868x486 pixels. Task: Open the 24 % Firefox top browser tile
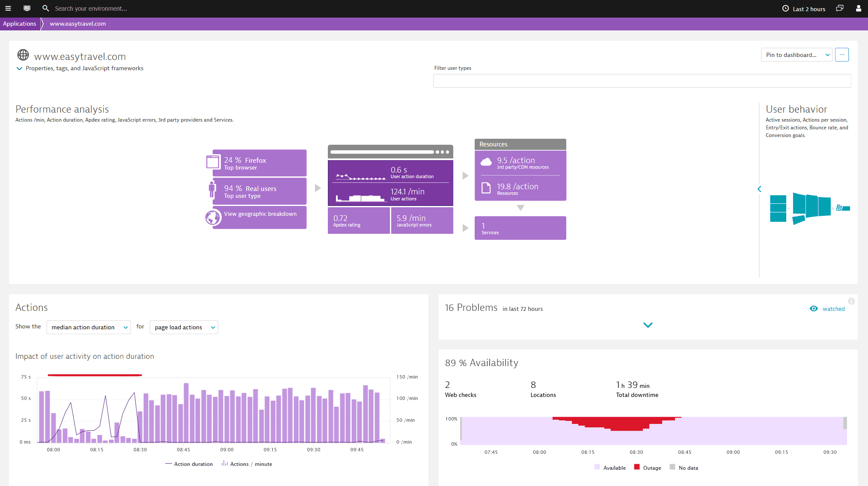click(260, 163)
